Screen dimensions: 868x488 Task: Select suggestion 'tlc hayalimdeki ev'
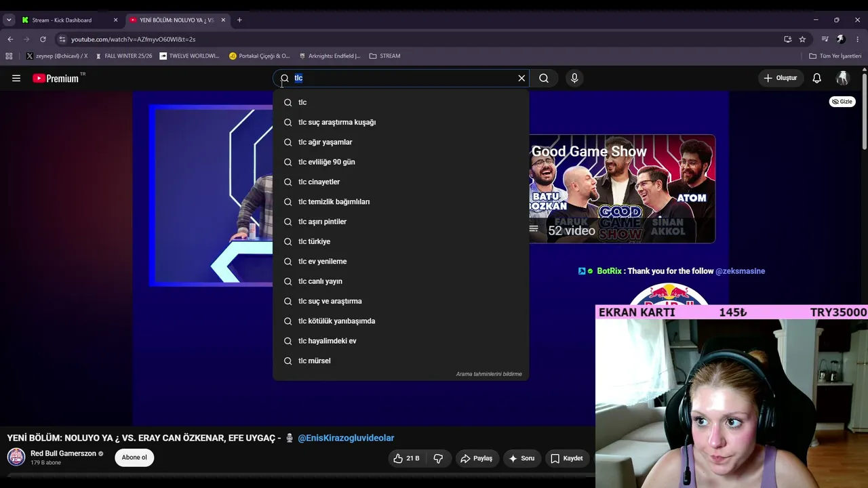pyautogui.click(x=401, y=341)
